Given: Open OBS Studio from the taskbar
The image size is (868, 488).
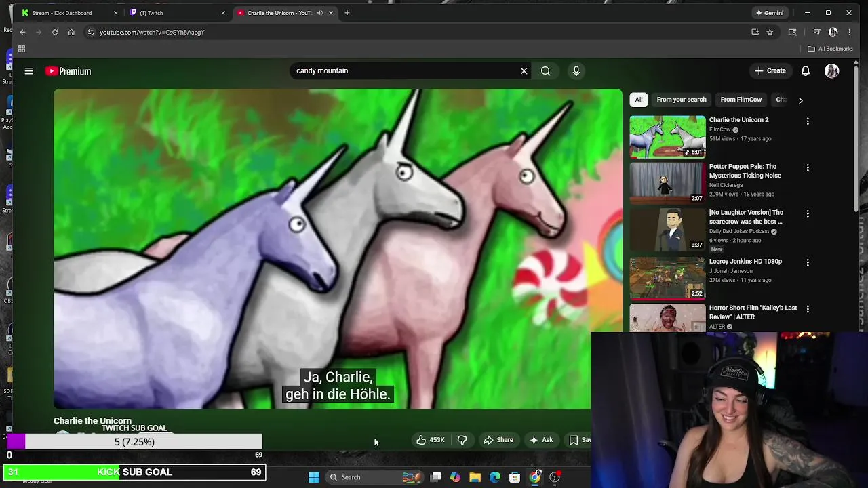Looking at the screenshot, I should 555,477.
